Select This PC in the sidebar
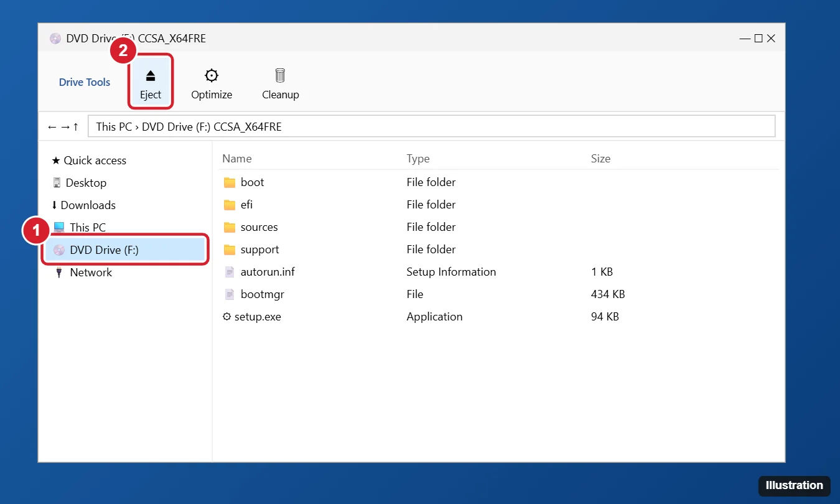Viewport: 840px width, 504px height. [80, 228]
